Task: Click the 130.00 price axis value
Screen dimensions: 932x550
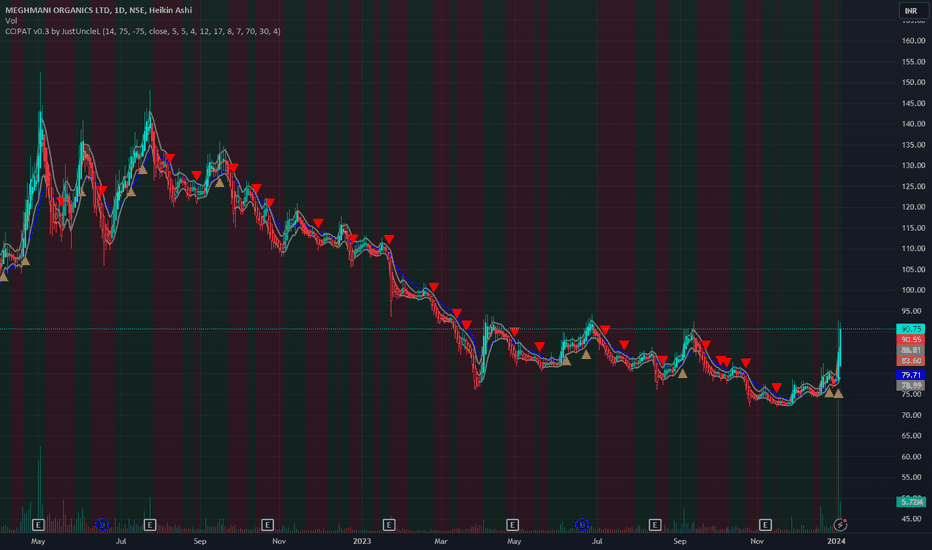Action: click(913, 165)
